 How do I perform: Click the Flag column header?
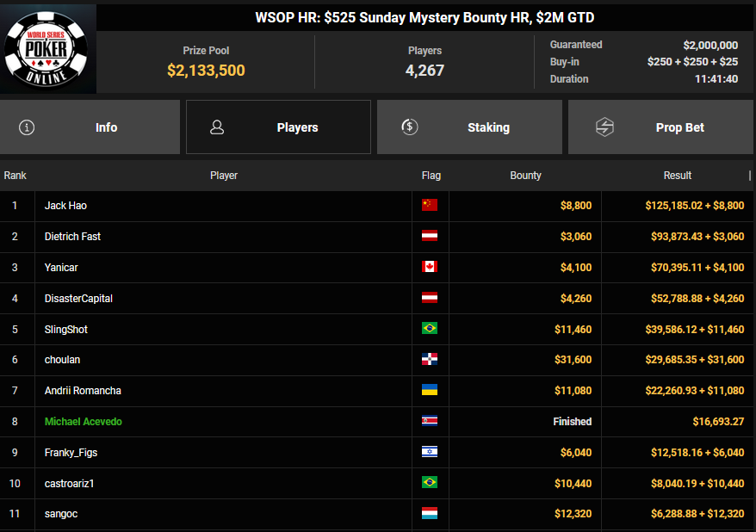[x=431, y=176]
